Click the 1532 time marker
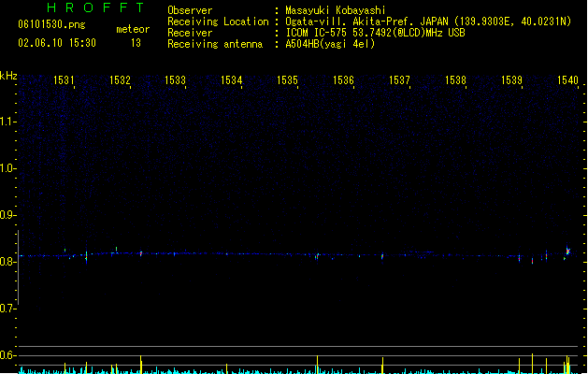 tap(120, 80)
